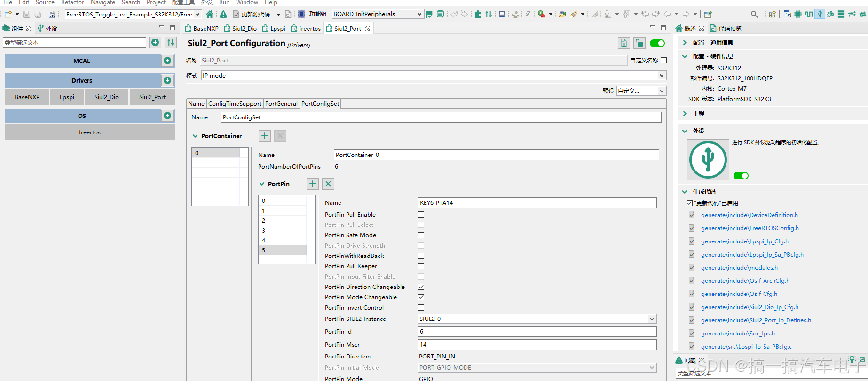This screenshot has height=381, width=868.
Task: Click the search magnifier toolbar icon
Action: (x=754, y=14)
